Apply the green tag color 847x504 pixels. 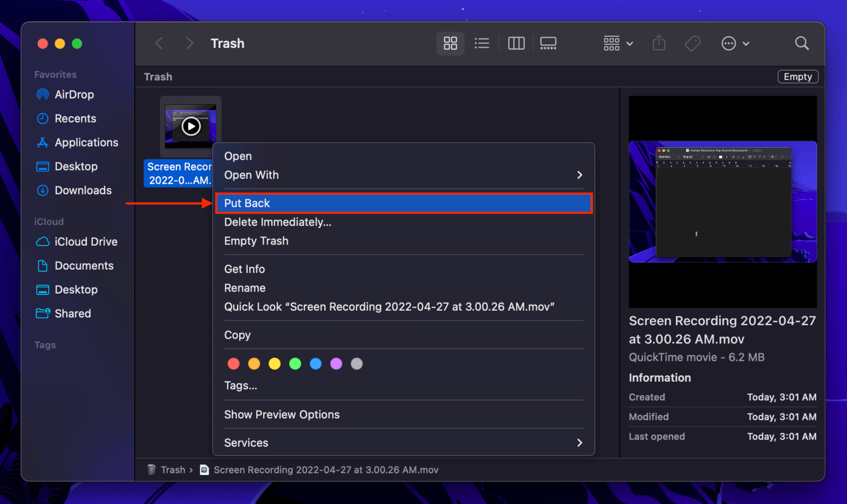point(295,364)
